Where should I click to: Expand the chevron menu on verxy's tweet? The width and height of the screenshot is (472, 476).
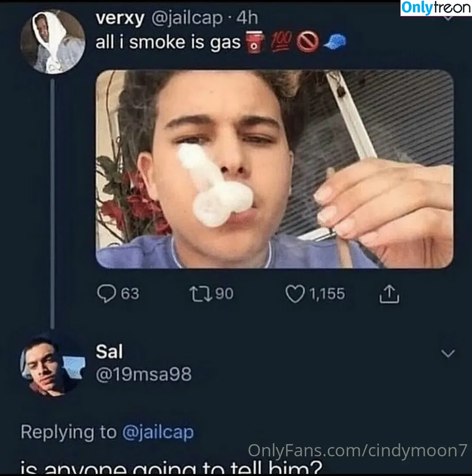click(448, 18)
